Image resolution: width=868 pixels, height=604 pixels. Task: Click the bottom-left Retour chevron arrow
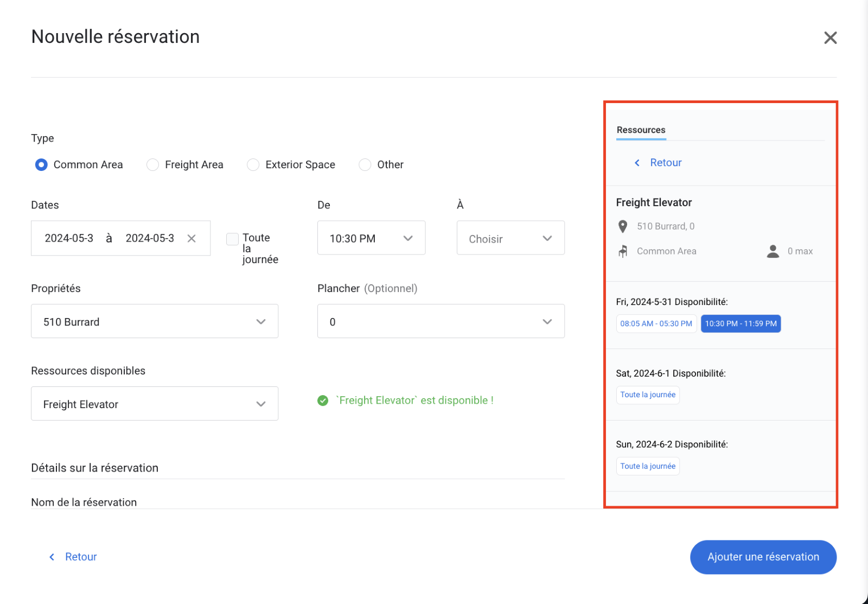tap(52, 557)
